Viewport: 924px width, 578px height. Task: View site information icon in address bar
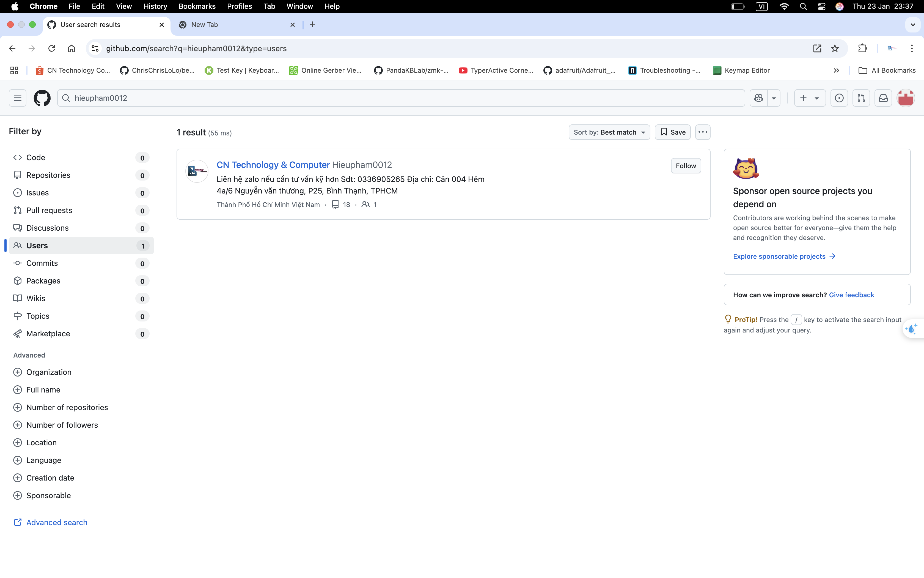[x=95, y=48]
